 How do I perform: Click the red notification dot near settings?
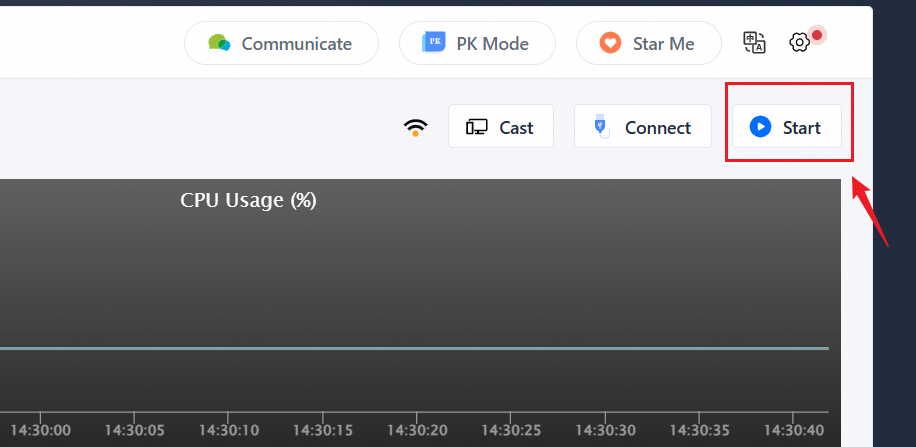coord(817,35)
